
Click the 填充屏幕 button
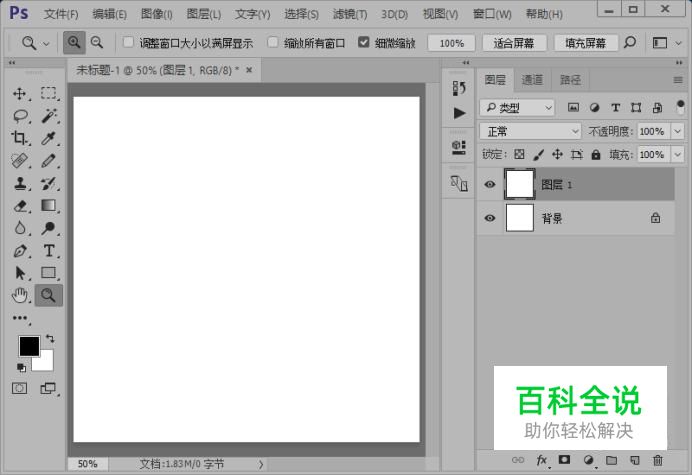pos(586,43)
